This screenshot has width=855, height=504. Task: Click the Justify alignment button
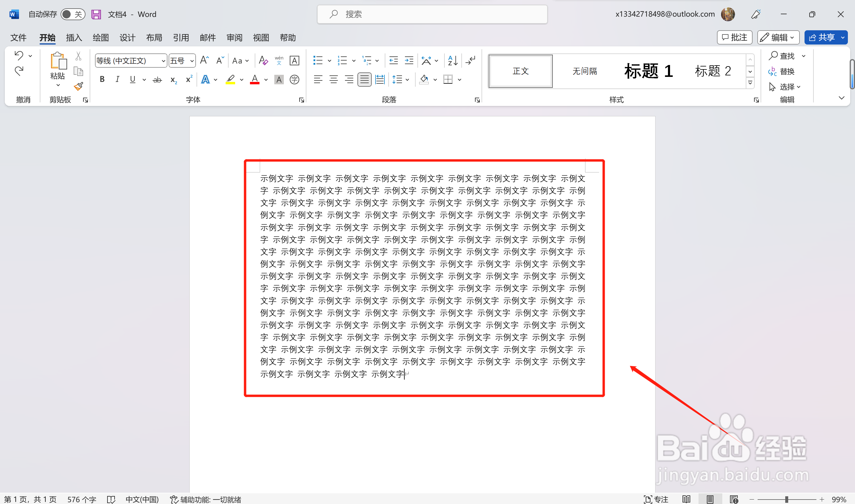click(x=364, y=80)
